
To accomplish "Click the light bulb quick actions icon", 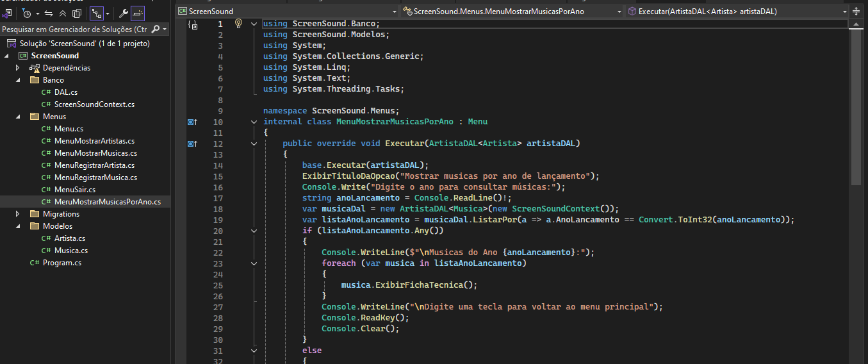I will tap(238, 23).
